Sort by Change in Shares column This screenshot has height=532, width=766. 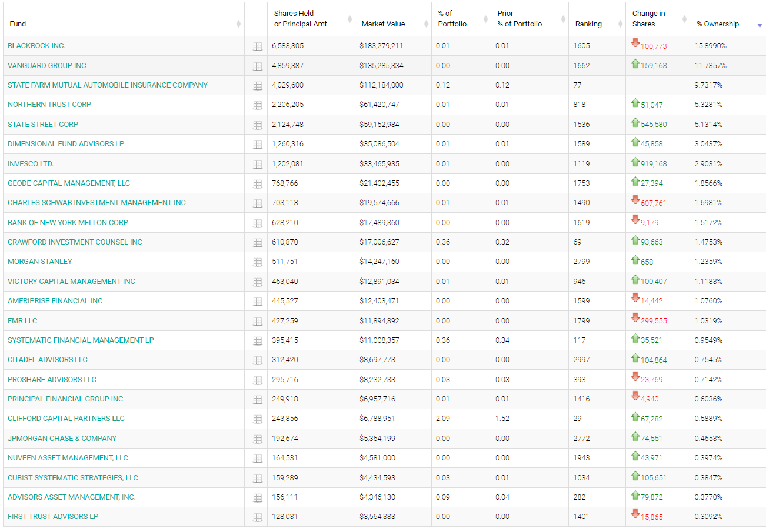pyautogui.click(x=658, y=19)
